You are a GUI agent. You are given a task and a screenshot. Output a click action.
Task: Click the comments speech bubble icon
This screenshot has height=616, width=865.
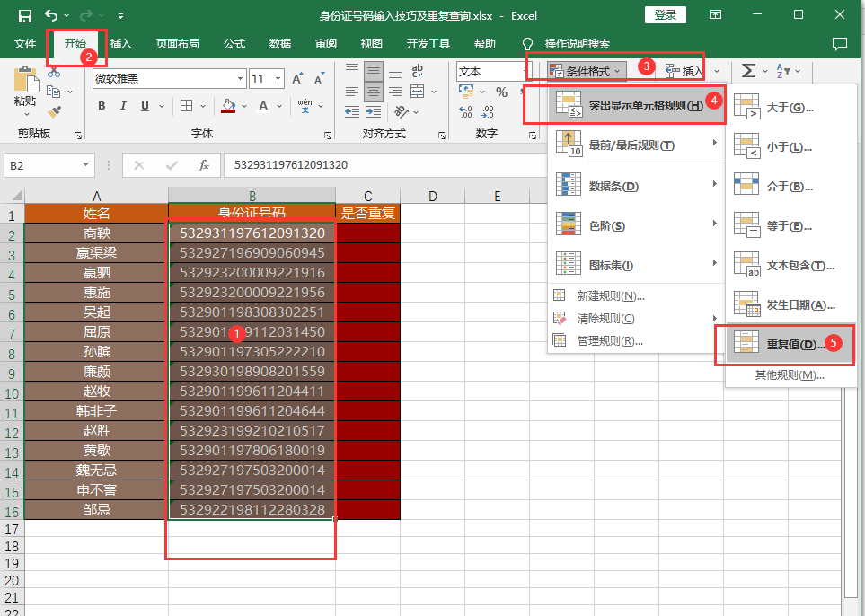(x=839, y=44)
